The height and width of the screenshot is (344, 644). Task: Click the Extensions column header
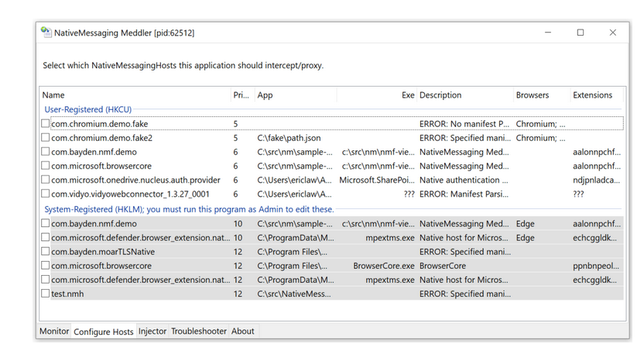pyautogui.click(x=592, y=95)
